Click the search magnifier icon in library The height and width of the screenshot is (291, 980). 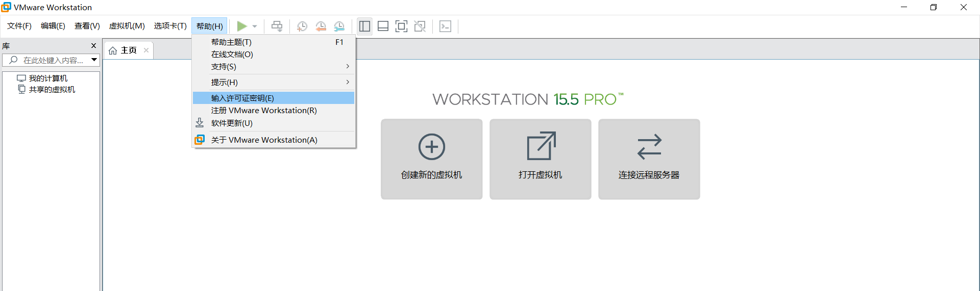click(14, 60)
